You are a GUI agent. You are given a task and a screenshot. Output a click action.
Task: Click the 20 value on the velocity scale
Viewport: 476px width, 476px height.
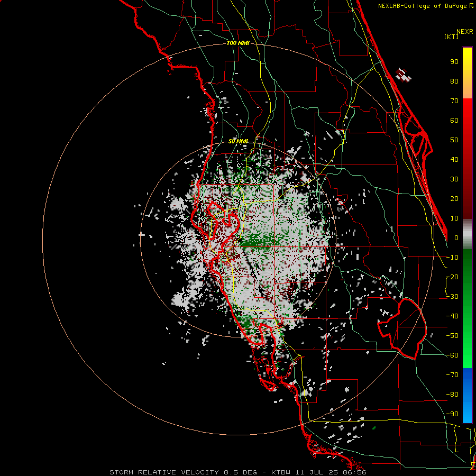point(454,198)
